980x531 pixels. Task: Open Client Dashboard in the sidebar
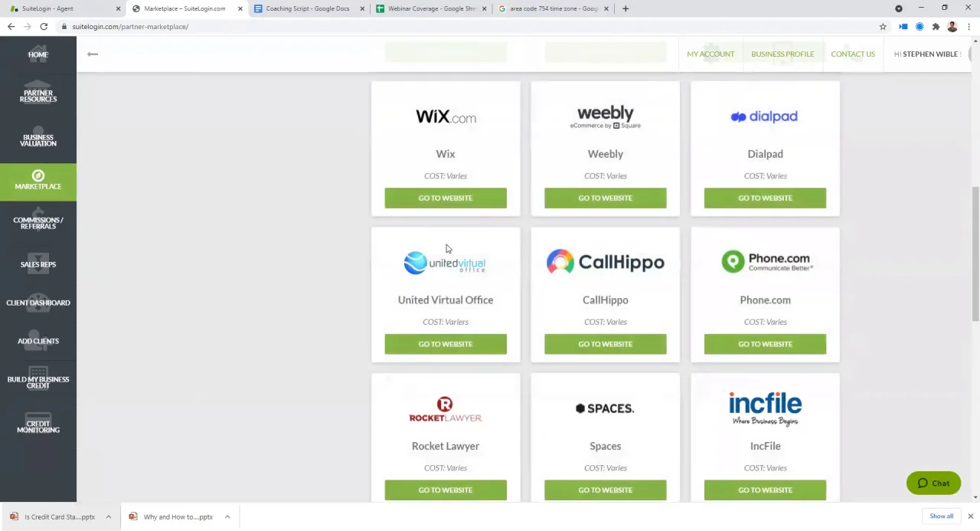[38, 303]
